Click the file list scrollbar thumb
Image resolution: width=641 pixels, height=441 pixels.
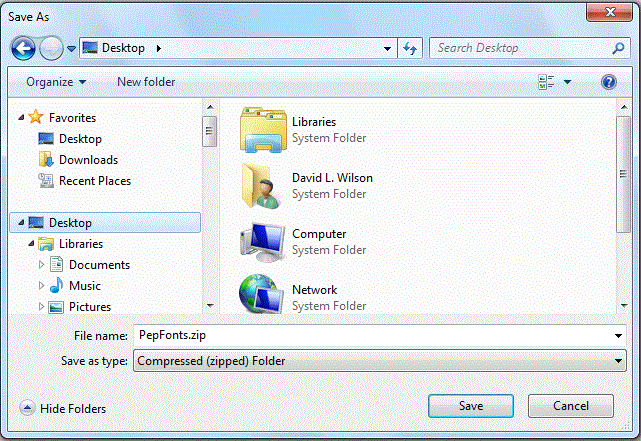point(623,174)
